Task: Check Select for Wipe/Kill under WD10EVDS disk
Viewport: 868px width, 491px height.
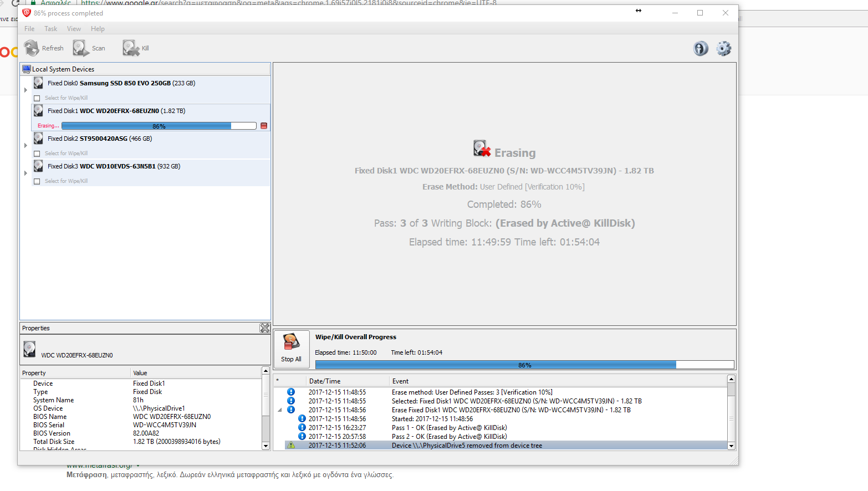Action: coord(37,181)
